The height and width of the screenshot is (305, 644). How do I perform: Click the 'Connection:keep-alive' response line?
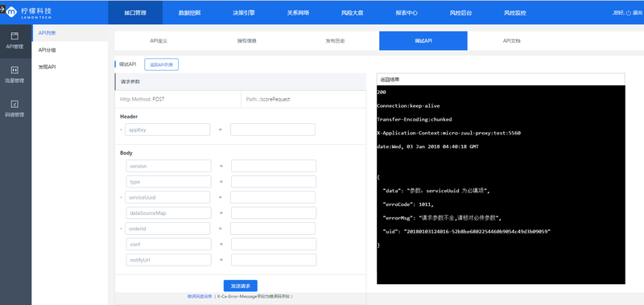point(408,106)
